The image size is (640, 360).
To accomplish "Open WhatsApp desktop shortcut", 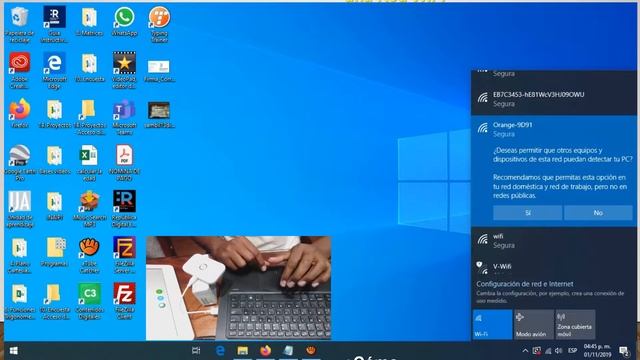I will pyautogui.click(x=124, y=21).
